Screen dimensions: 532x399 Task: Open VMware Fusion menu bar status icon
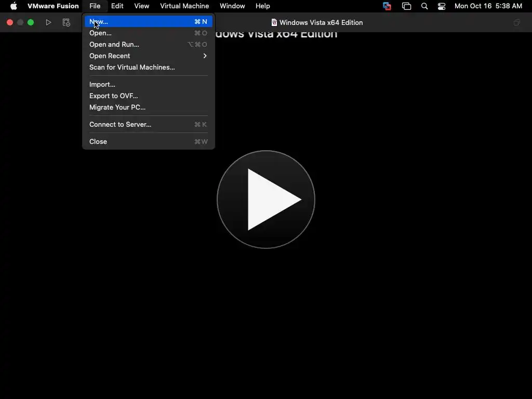coord(387,6)
